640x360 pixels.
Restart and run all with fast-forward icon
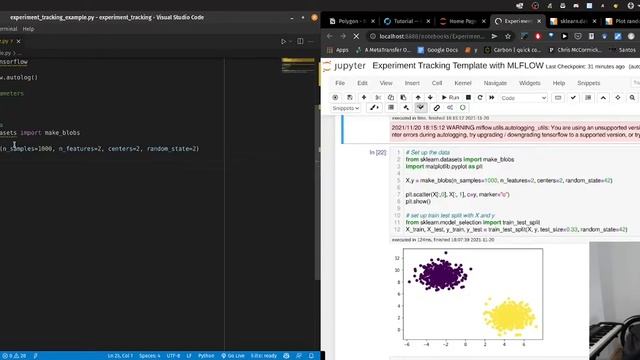[x=492, y=98]
